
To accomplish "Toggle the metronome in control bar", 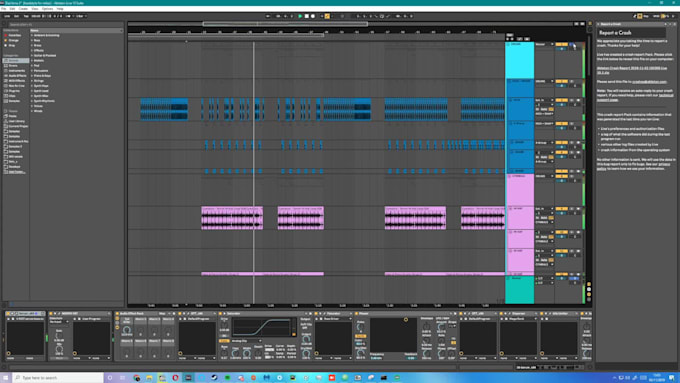I will tap(70, 16).
